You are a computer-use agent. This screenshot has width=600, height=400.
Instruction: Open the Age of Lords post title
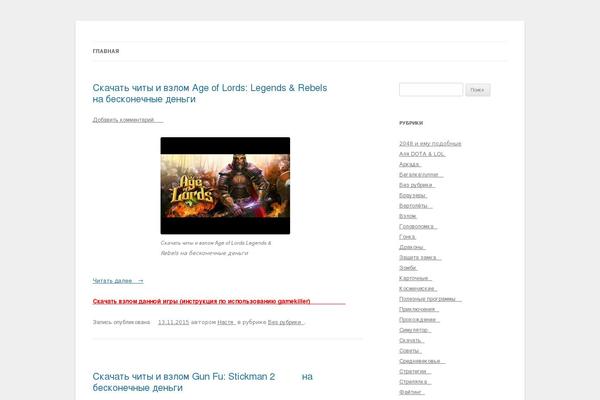coord(210,93)
